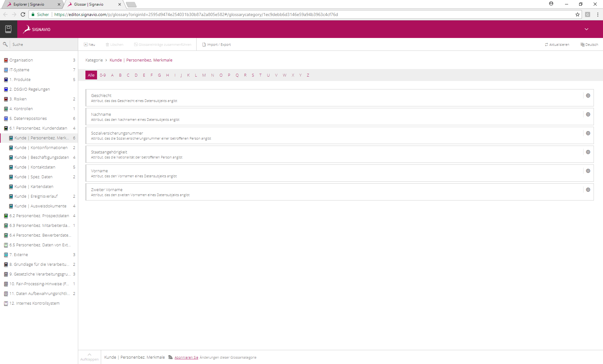Click the Signavio logo
603x364 pixels.
[37, 29]
